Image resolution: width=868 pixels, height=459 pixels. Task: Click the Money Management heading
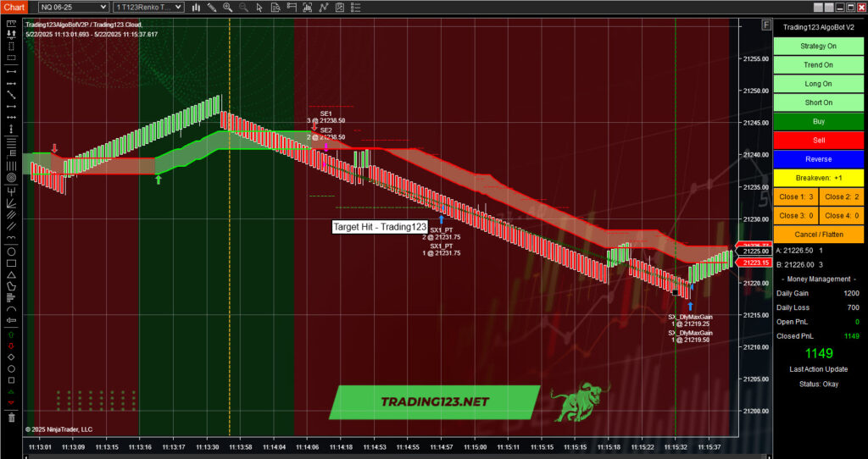click(x=818, y=279)
